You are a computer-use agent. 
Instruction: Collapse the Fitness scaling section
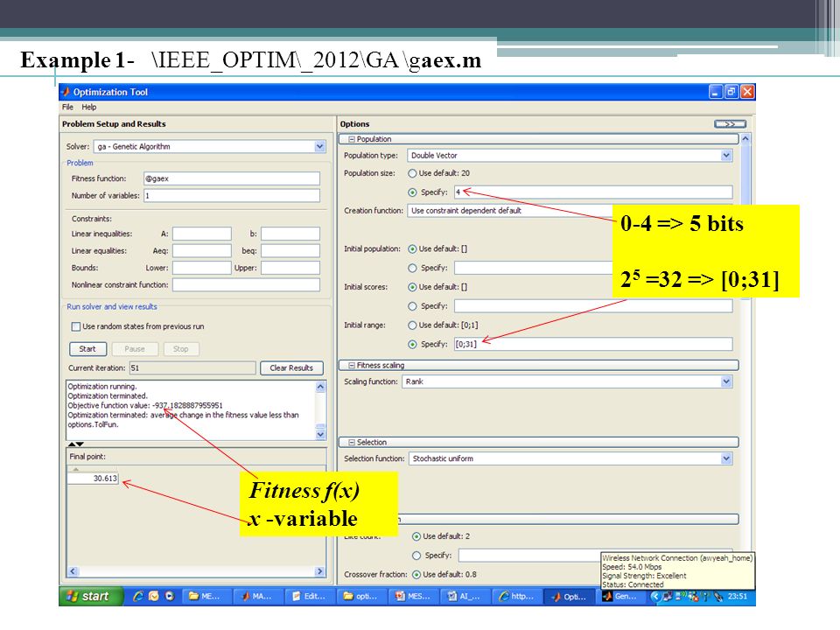click(352, 366)
